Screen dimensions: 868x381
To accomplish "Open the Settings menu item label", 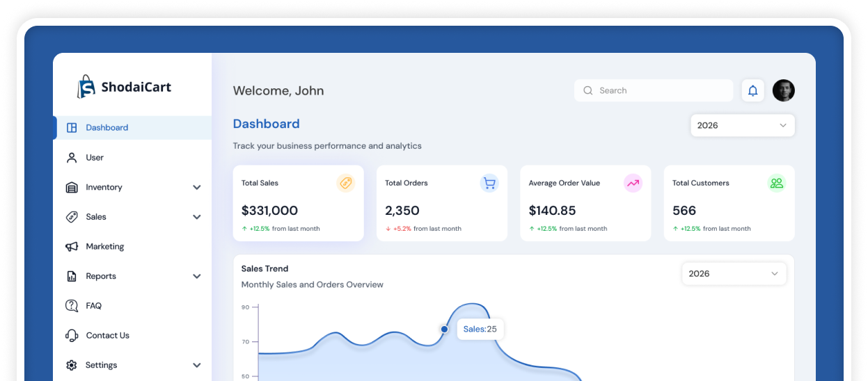I will (x=101, y=365).
